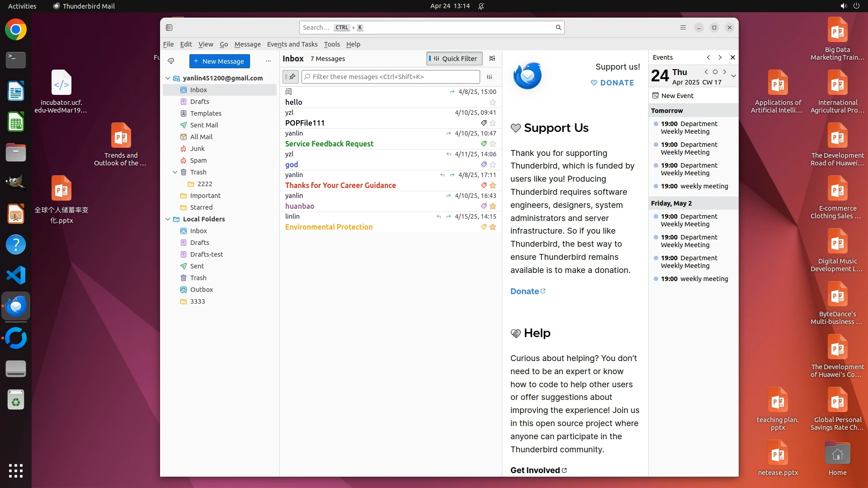Screen dimensions: 868x488
Task: Click the pin filter bar icon
Action: [291, 77]
